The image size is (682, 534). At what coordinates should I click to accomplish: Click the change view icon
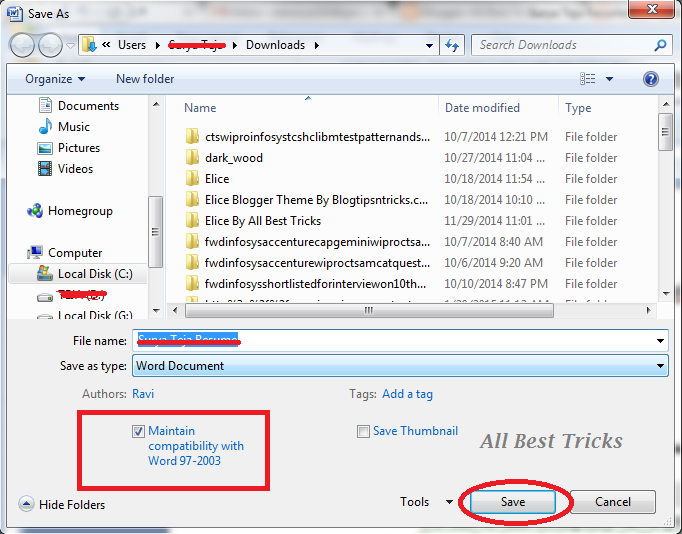click(x=588, y=79)
